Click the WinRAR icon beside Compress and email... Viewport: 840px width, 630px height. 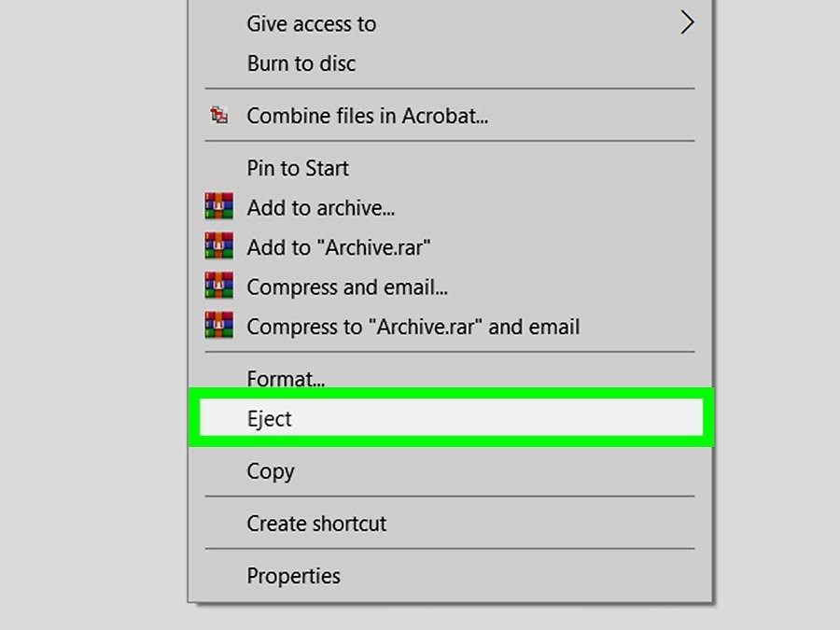point(219,287)
